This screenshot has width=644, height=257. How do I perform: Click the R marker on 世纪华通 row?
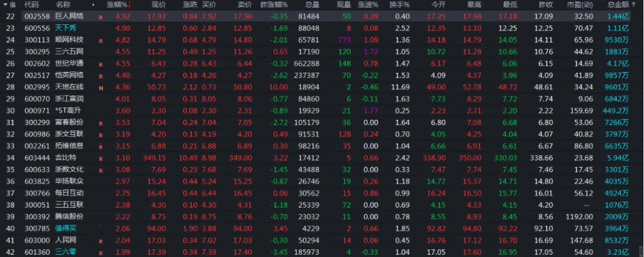click(x=101, y=65)
